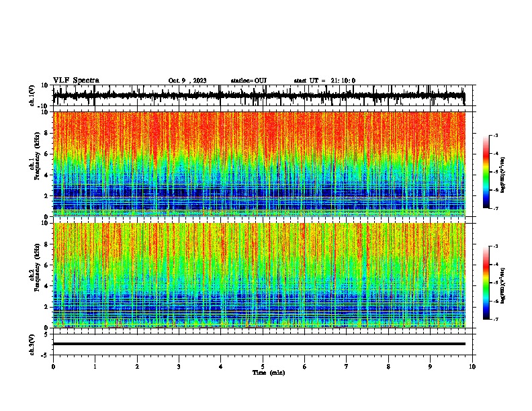532x411 pixels.
Task: Click the ch.3(V) flat black trace
Action: 259,344
